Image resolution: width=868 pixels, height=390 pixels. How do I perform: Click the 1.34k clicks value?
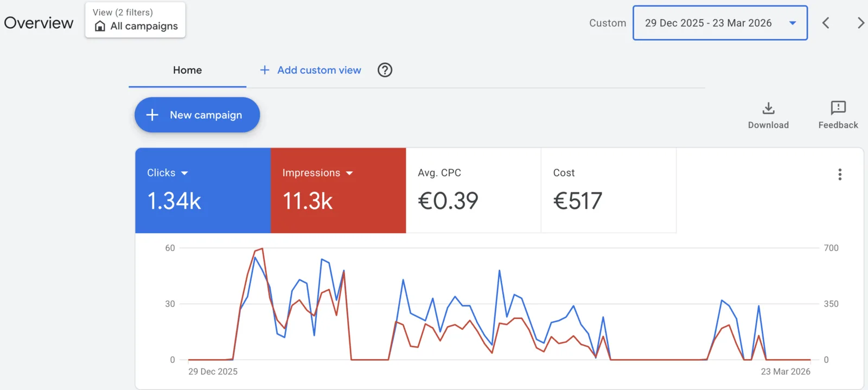(174, 201)
